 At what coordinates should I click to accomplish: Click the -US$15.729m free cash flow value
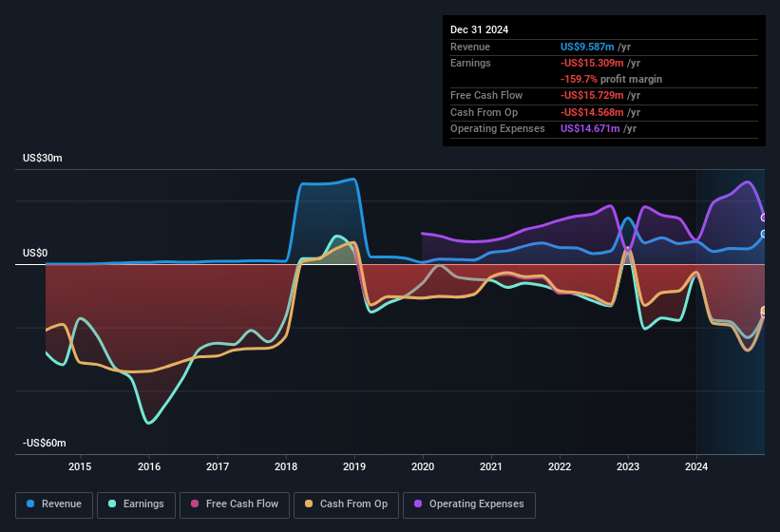click(x=592, y=95)
